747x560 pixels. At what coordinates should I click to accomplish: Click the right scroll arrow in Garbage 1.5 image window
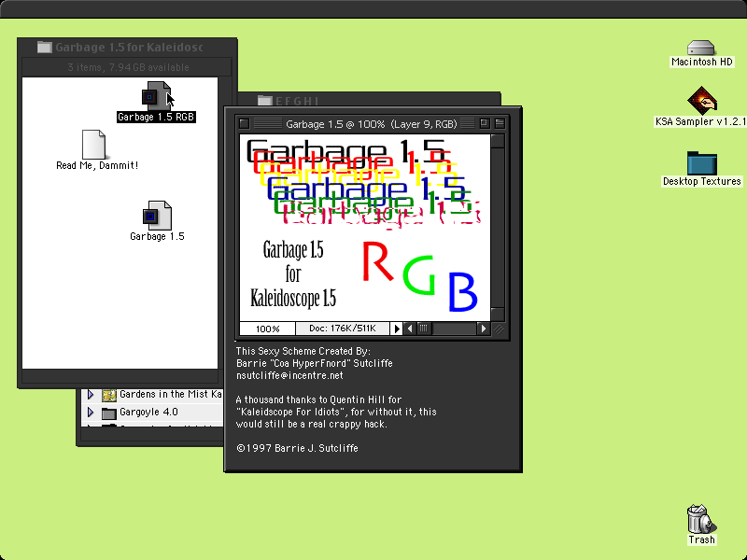coord(483,329)
